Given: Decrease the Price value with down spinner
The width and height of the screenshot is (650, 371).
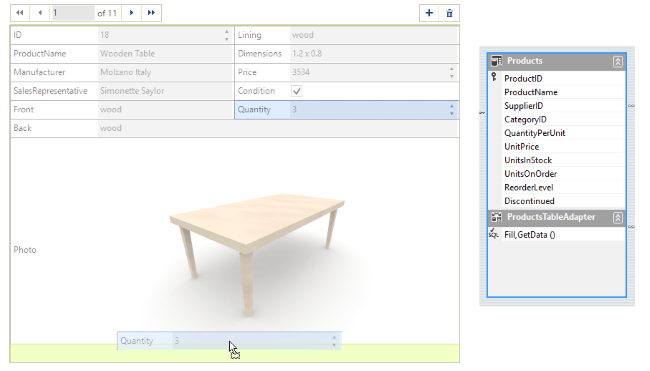Looking at the screenshot, I should (x=451, y=76).
